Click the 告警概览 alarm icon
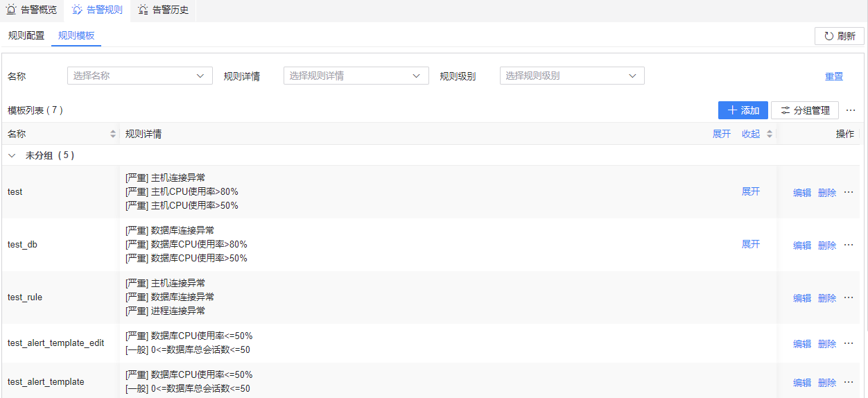This screenshot has width=868, height=398. [12, 10]
